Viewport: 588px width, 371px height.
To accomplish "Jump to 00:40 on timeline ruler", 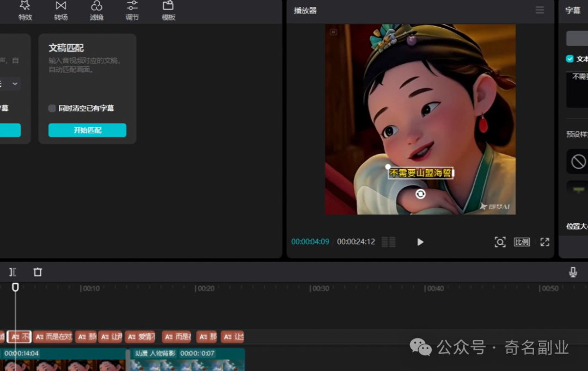I will (434, 288).
